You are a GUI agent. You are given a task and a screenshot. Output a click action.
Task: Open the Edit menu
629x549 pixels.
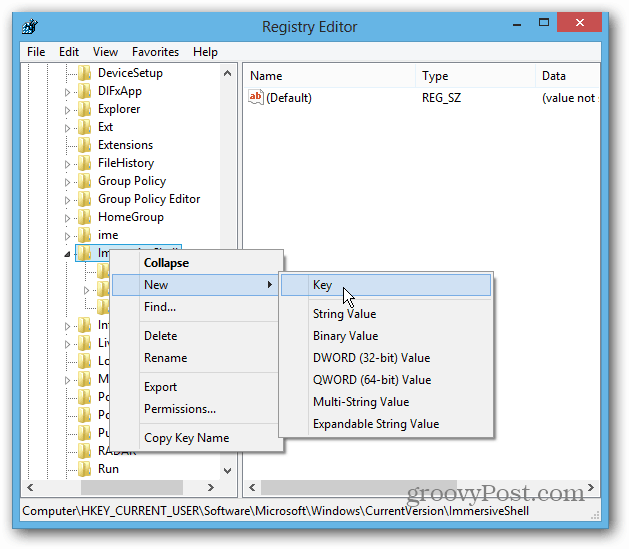69,52
